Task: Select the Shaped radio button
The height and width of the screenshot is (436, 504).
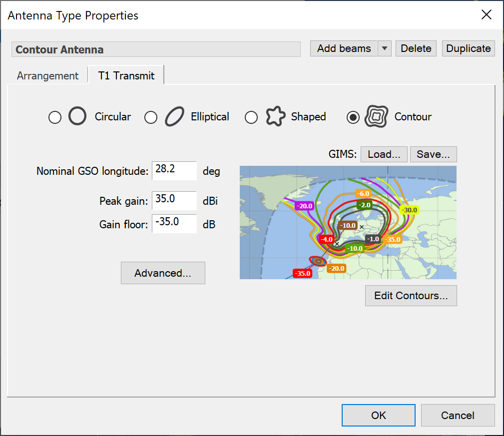Action: (251, 117)
